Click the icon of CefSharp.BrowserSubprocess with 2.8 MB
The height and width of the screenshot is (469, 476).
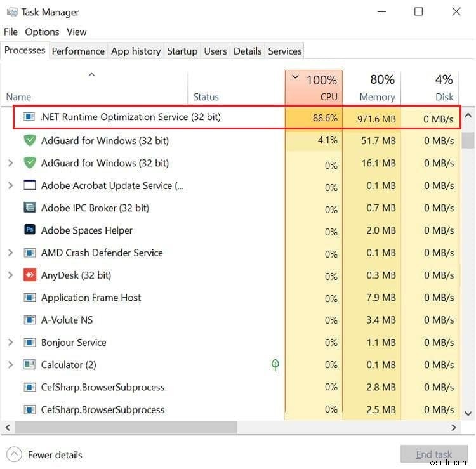click(x=30, y=387)
